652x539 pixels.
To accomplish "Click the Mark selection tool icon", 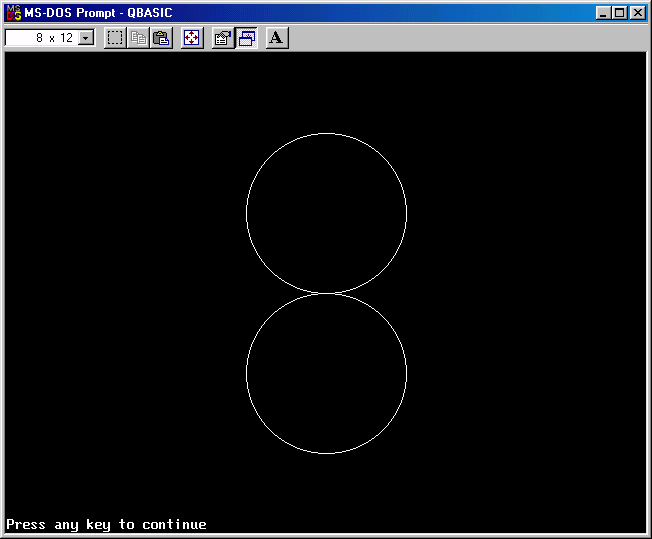I will pyautogui.click(x=115, y=38).
